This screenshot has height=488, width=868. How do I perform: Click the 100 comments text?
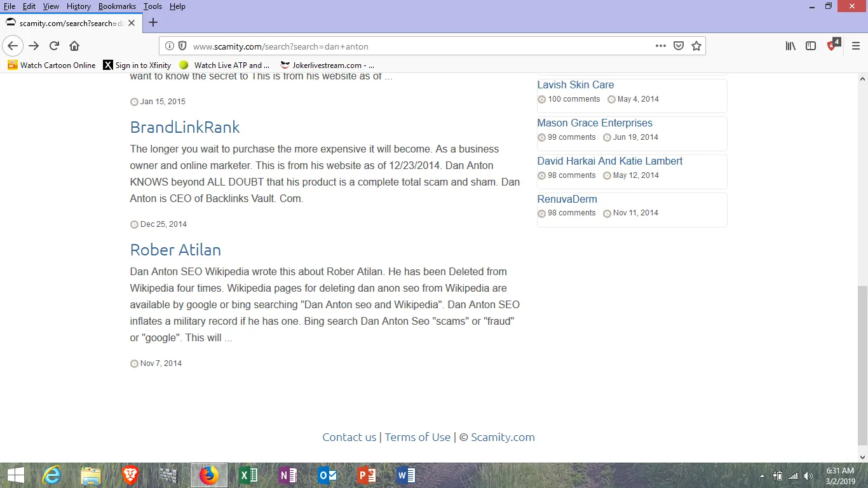coord(574,99)
